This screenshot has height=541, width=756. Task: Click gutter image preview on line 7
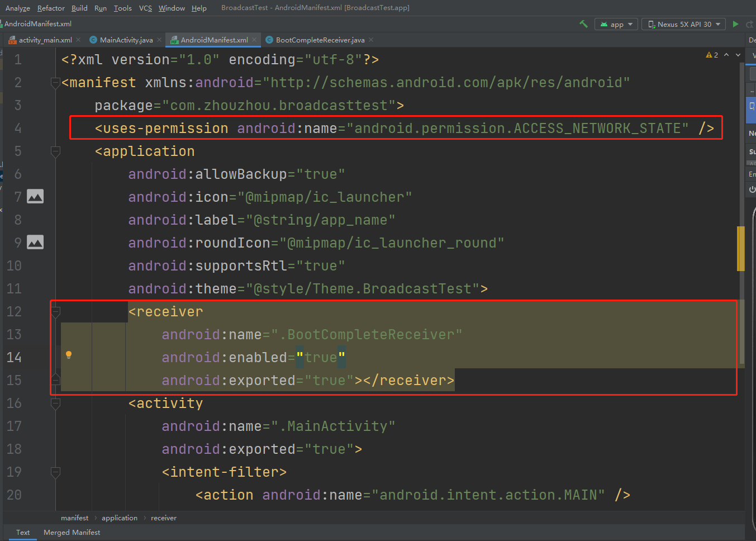[35, 197]
